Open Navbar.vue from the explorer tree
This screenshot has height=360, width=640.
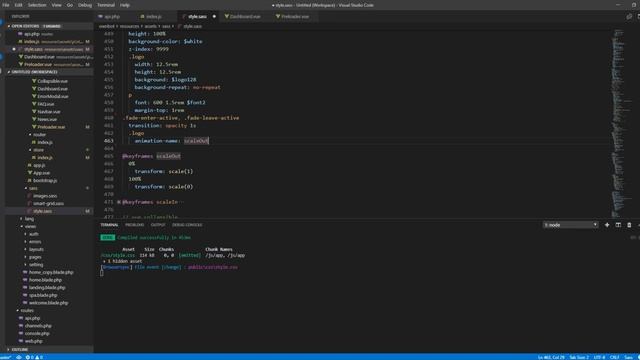pyautogui.click(x=49, y=112)
